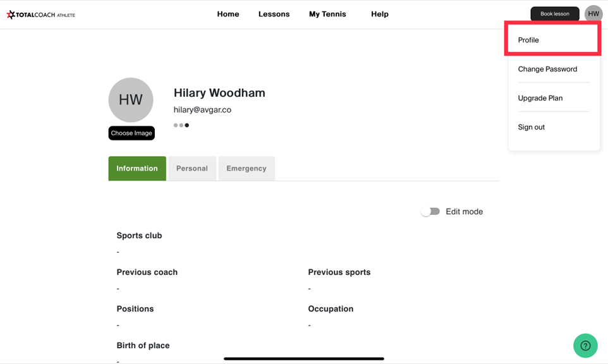Click the large HW profile picture
The width and height of the screenshot is (608, 364).
131,100
